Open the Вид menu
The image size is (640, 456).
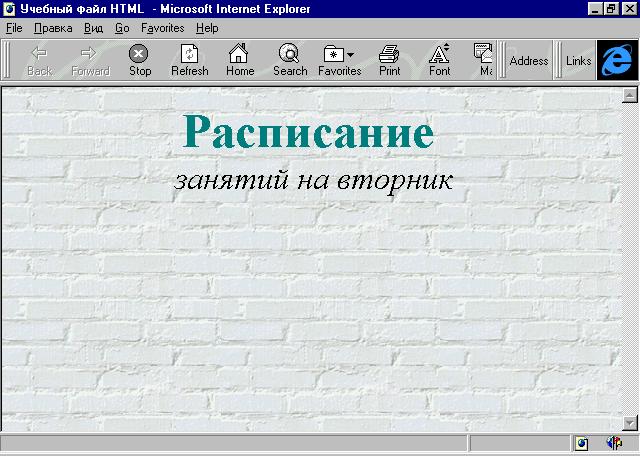(93, 28)
